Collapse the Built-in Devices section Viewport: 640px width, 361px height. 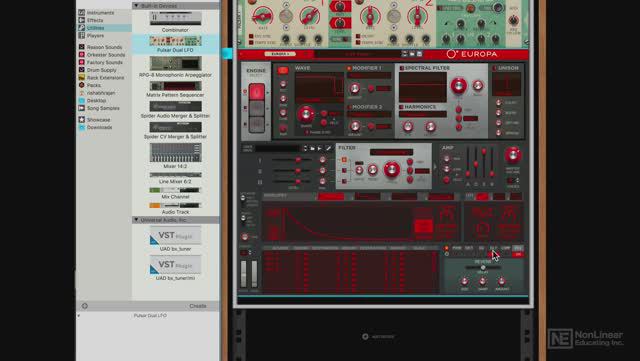tap(136, 5)
